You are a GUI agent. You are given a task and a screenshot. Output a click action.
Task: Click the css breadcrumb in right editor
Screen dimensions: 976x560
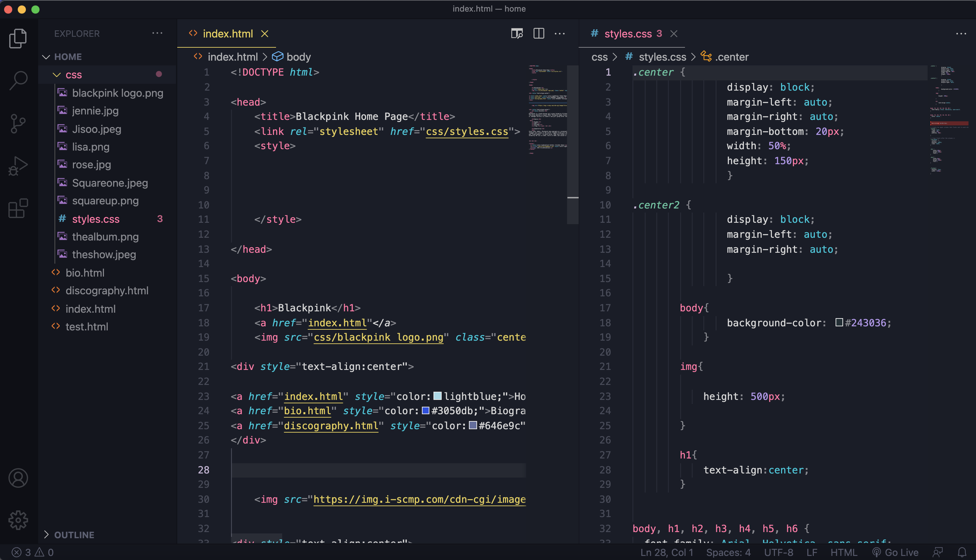(x=599, y=57)
